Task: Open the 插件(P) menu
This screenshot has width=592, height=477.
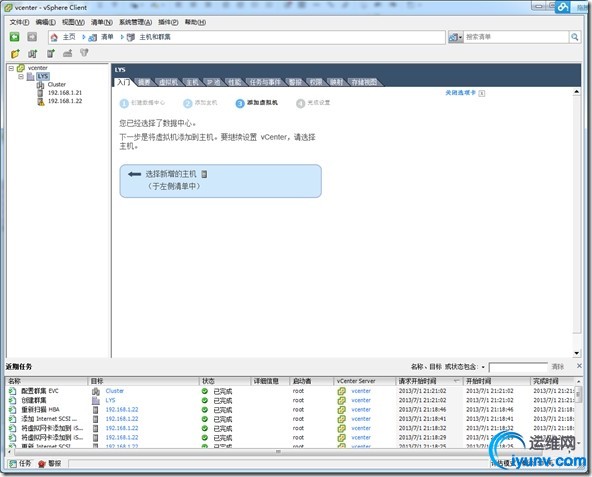Action: (168, 22)
